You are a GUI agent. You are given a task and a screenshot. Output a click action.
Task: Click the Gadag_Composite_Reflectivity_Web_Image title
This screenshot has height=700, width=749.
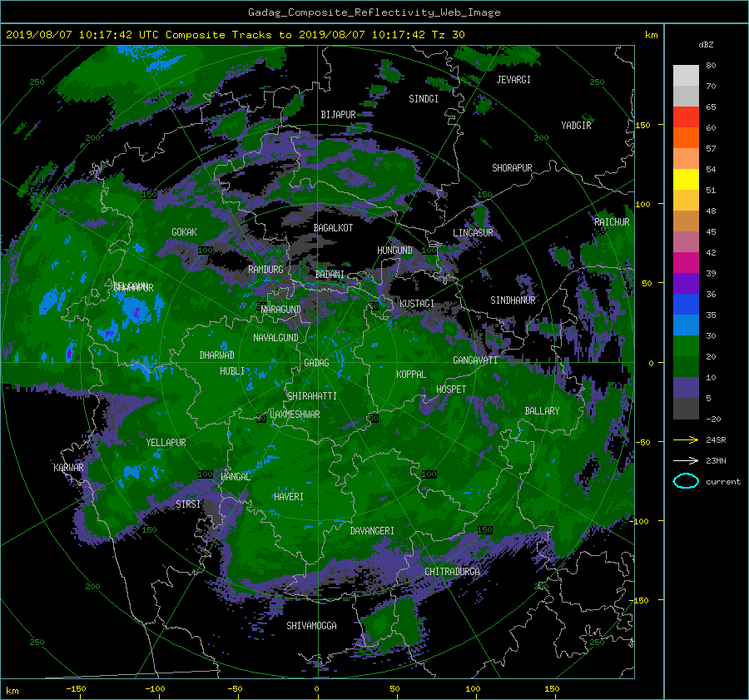374,12
